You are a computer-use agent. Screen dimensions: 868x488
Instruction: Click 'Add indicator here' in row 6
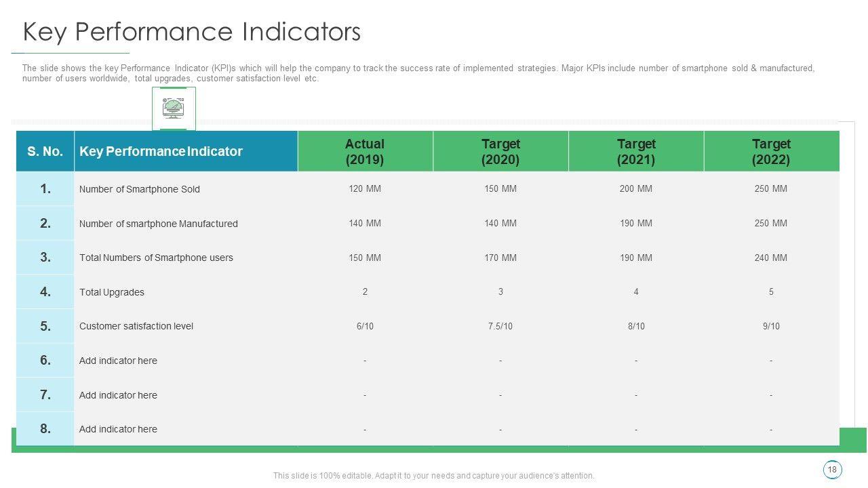(x=118, y=361)
